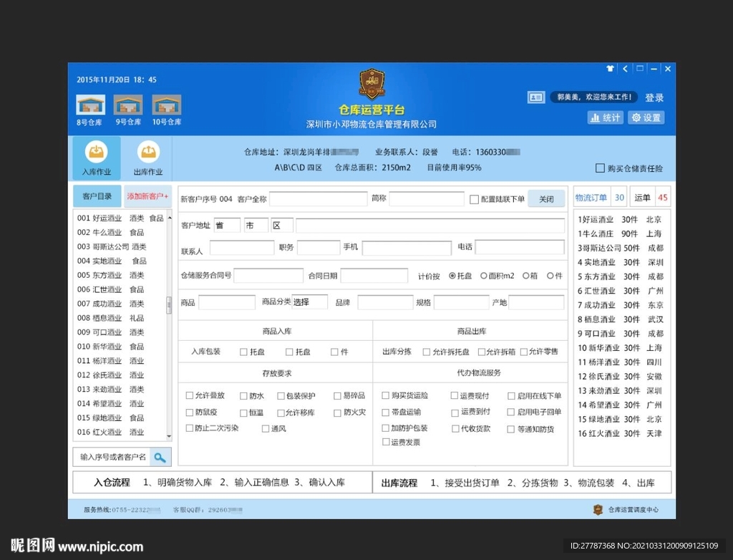Click the 关闭 button on the form
The height and width of the screenshot is (560, 733).
pyautogui.click(x=546, y=199)
